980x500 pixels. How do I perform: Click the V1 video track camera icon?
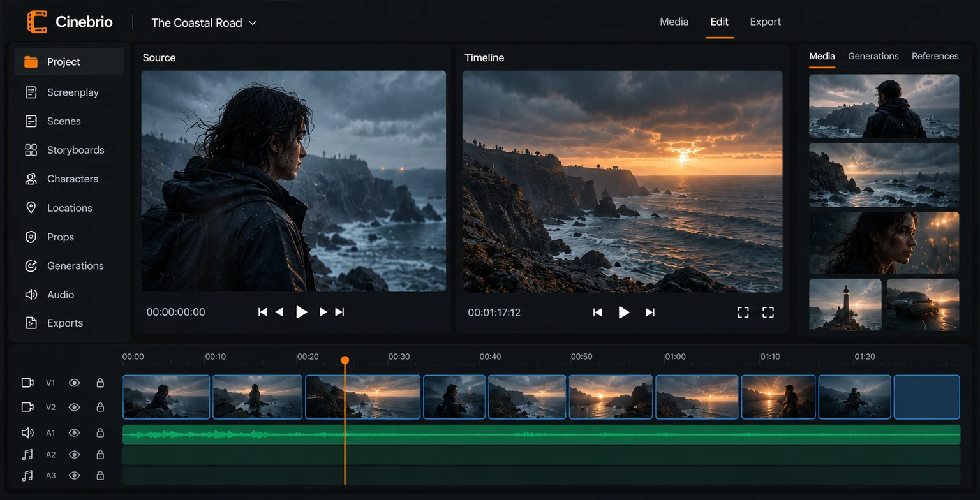(27, 383)
